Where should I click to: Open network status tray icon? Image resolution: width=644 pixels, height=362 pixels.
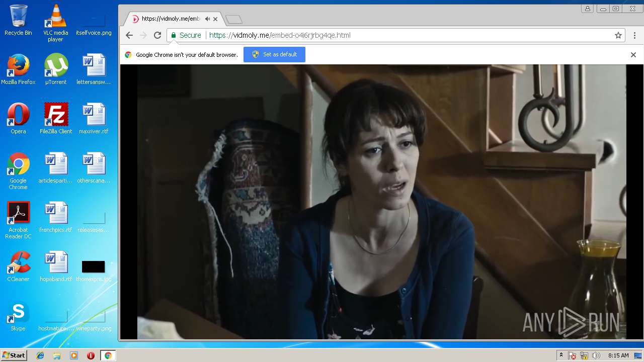click(584, 355)
